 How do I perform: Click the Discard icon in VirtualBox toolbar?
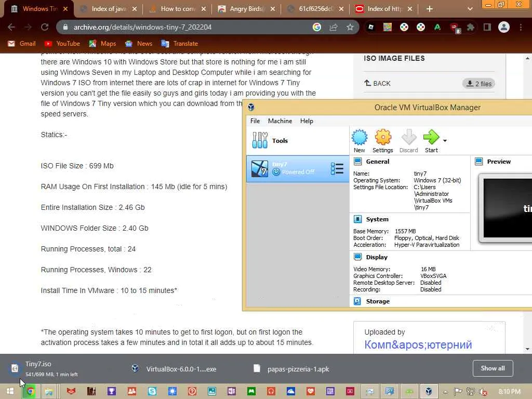(408, 141)
